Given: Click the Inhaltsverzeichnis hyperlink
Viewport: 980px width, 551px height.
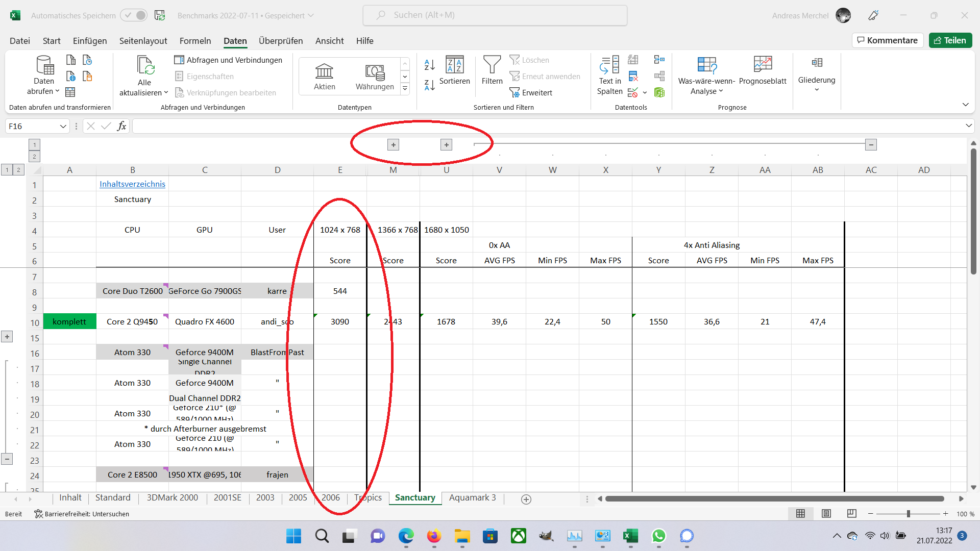Looking at the screenshot, I should click(x=132, y=184).
